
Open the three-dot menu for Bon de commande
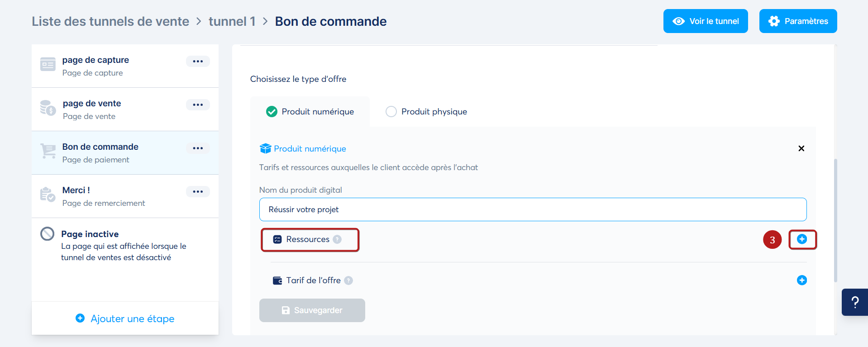coord(198,148)
